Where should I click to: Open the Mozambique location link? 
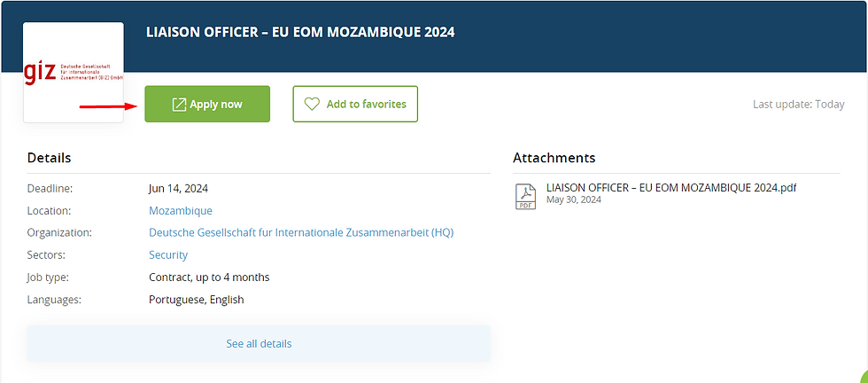click(x=181, y=211)
